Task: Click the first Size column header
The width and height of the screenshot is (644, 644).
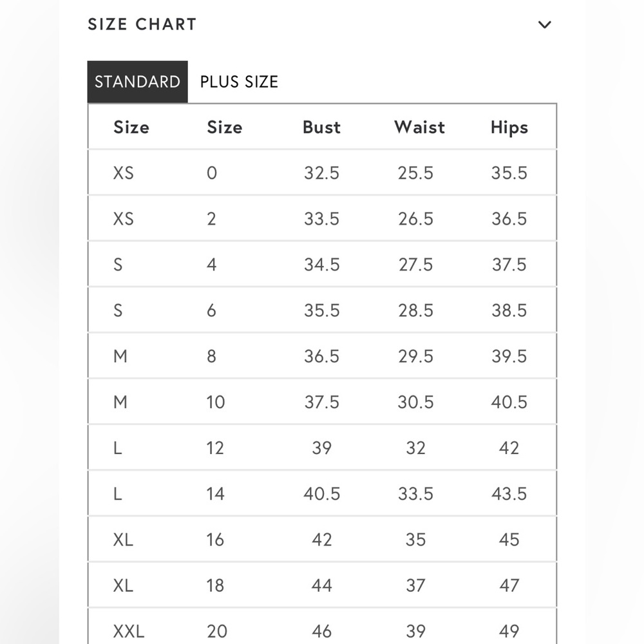Action: [131, 128]
